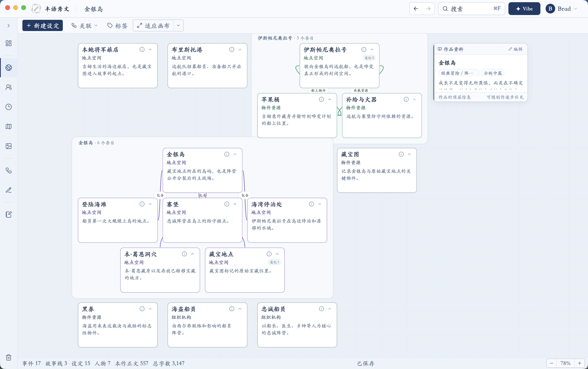
Task: Open the 关联 dropdown menu
Action: click(x=85, y=26)
